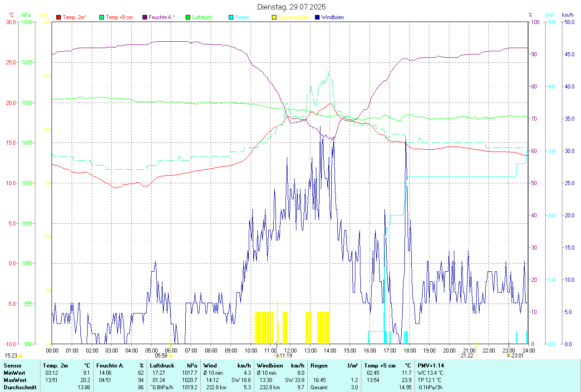581x392 pixels.
Task: Click the chart title Dienstag, 29.07.2025
Action: 291,7
